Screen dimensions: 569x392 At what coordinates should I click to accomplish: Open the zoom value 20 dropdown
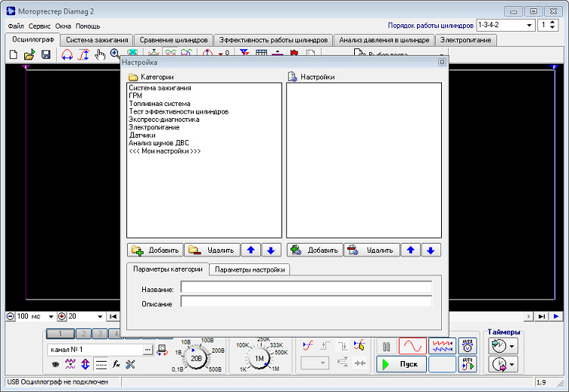100,316
